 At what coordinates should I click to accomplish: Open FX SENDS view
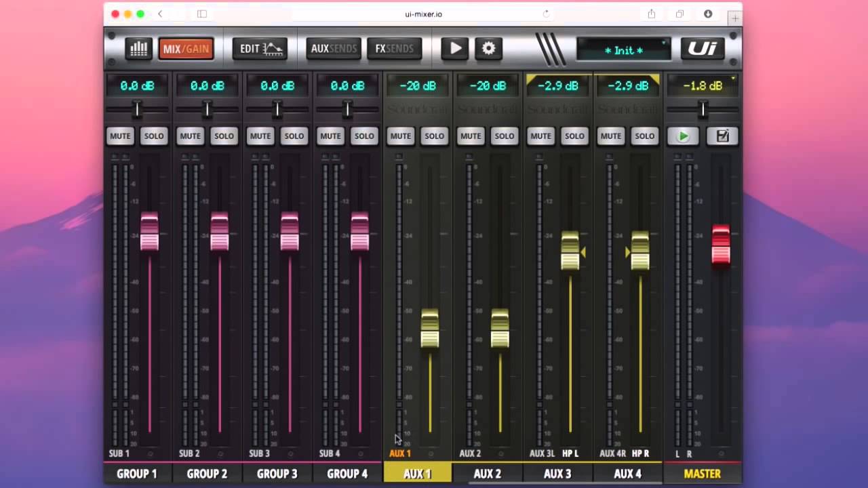(394, 49)
